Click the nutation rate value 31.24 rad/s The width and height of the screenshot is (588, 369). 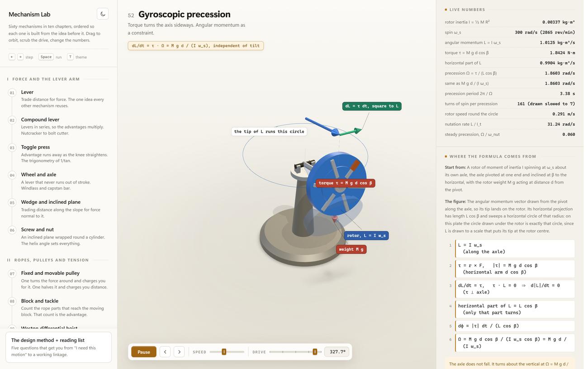pos(561,124)
